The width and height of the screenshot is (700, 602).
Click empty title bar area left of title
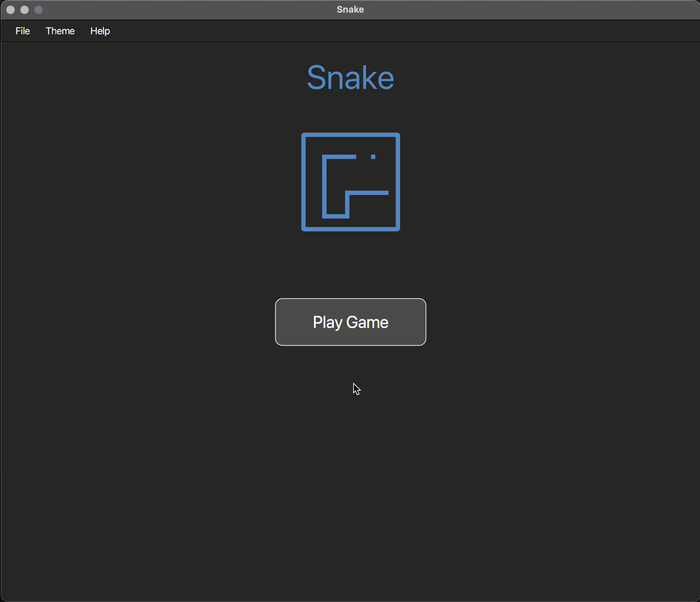click(175, 10)
